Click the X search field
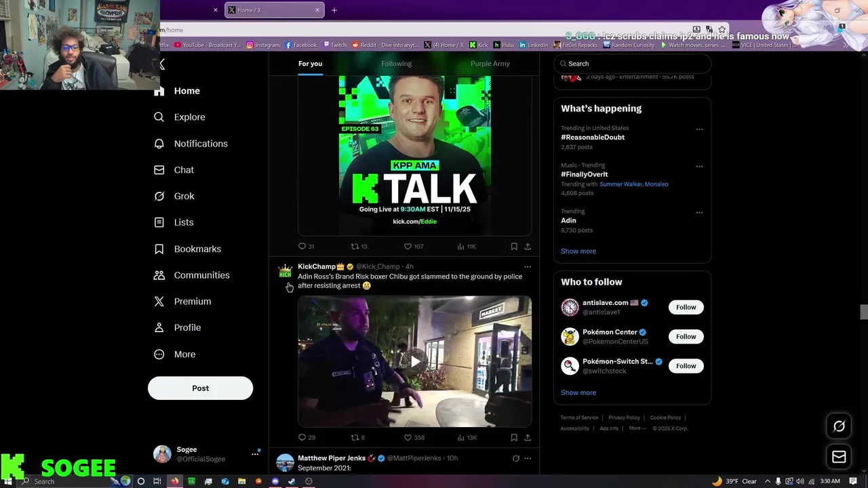 632,64
